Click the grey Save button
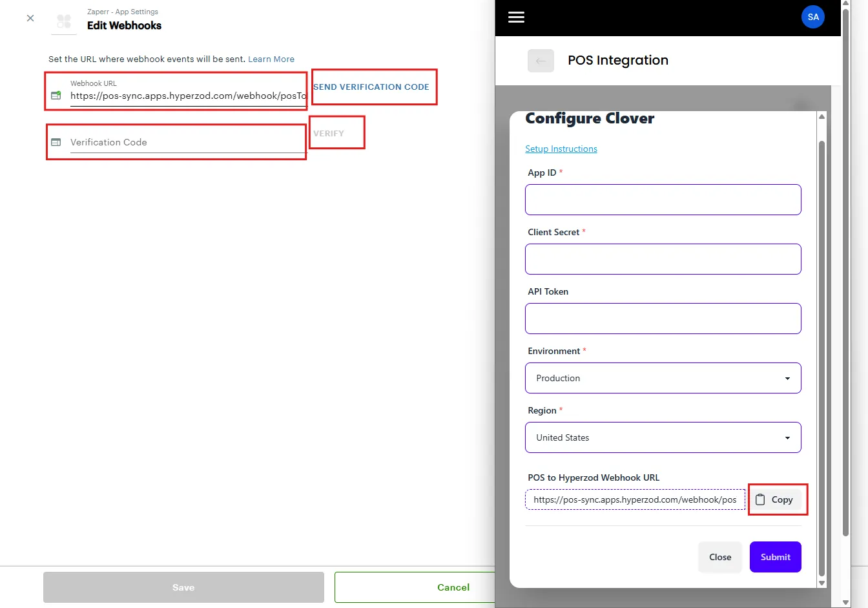868x608 pixels. click(183, 587)
